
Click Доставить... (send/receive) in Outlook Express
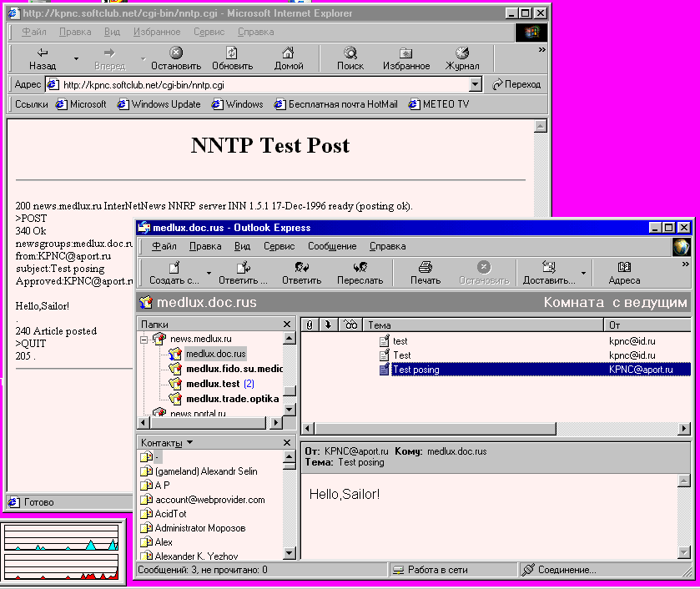(549, 274)
